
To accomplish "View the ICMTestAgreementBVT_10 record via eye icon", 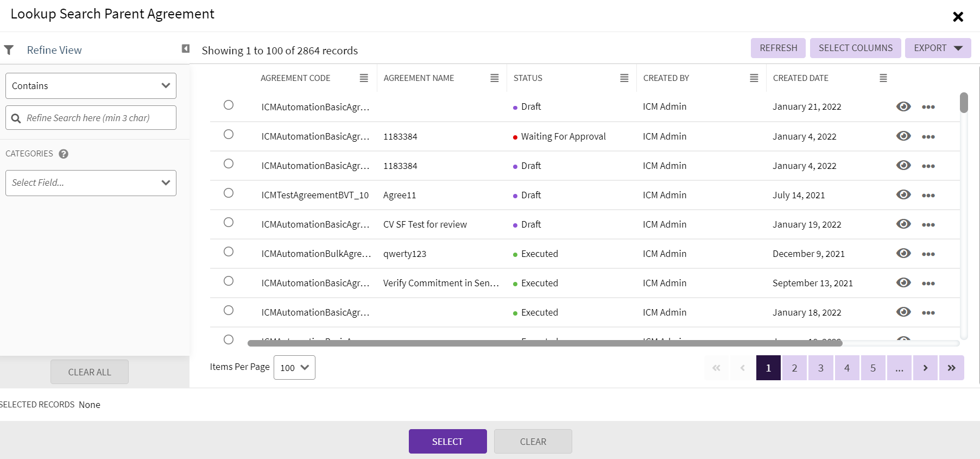I will click(x=903, y=194).
